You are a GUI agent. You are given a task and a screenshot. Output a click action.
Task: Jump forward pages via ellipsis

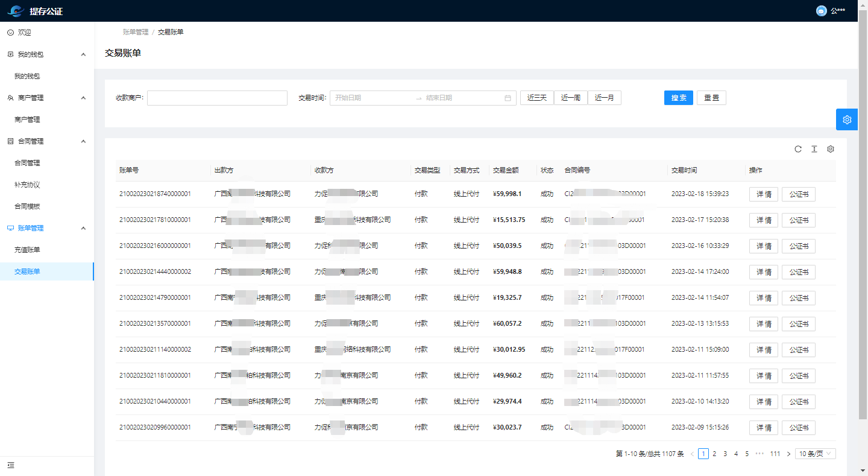tap(759, 454)
